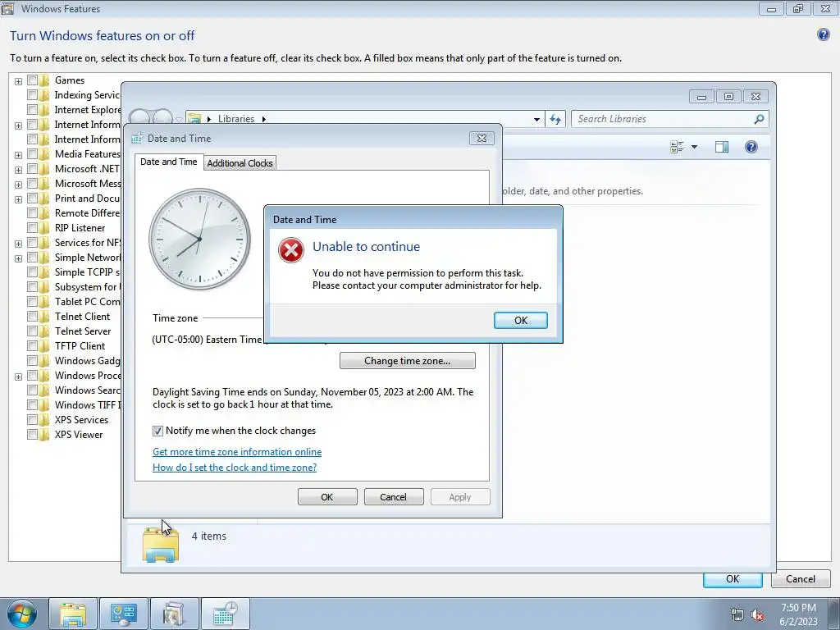Select the Date and Time tab
840x630 pixels.
click(169, 162)
